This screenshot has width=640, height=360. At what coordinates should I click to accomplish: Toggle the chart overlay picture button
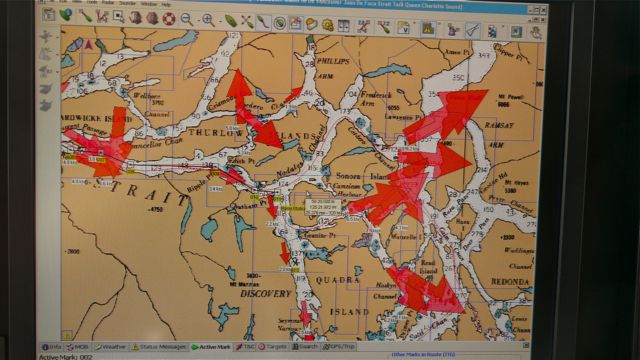coord(296,23)
